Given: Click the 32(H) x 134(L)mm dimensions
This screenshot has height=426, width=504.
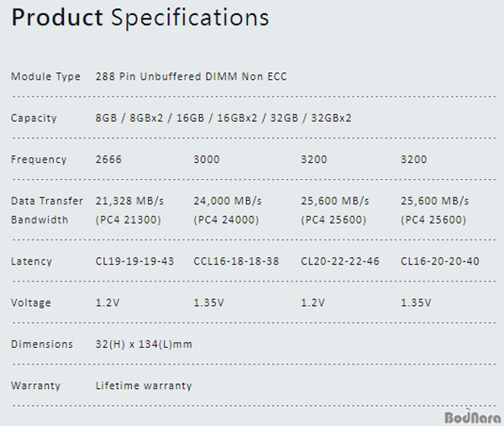Looking at the screenshot, I should pyautogui.click(x=144, y=344).
